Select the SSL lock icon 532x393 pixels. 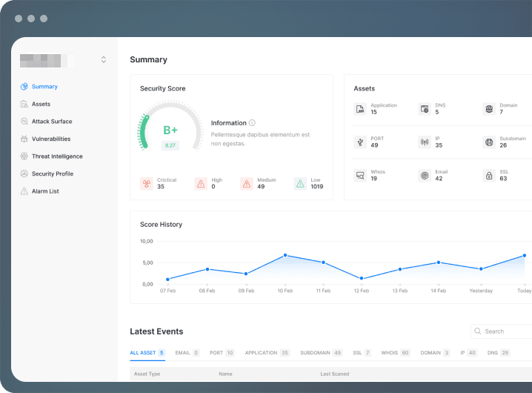(x=489, y=176)
